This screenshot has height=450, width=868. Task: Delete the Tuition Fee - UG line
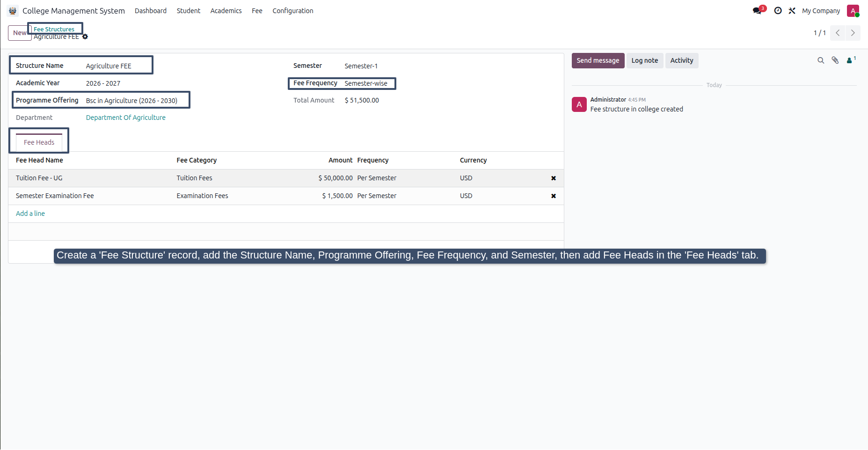pos(554,178)
